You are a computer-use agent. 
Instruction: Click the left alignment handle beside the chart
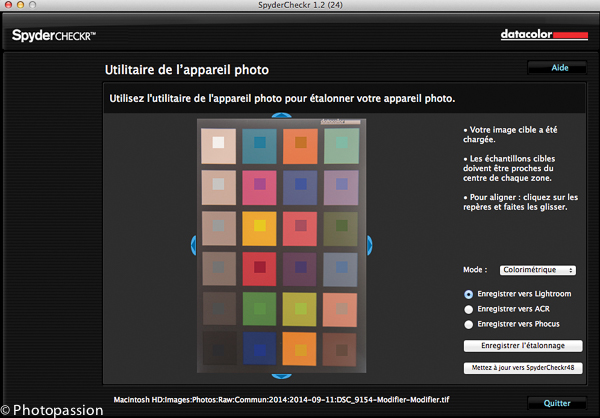[x=194, y=245]
